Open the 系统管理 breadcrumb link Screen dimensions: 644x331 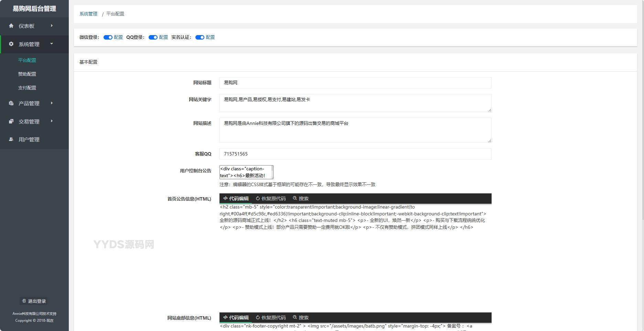point(88,14)
